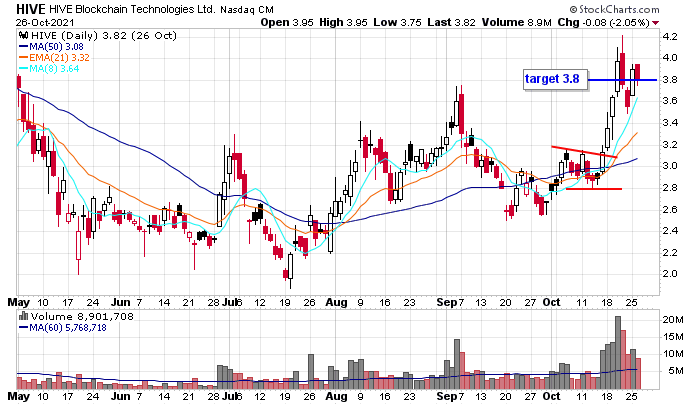Click the 2.0 price axis label

pyautogui.click(x=670, y=274)
